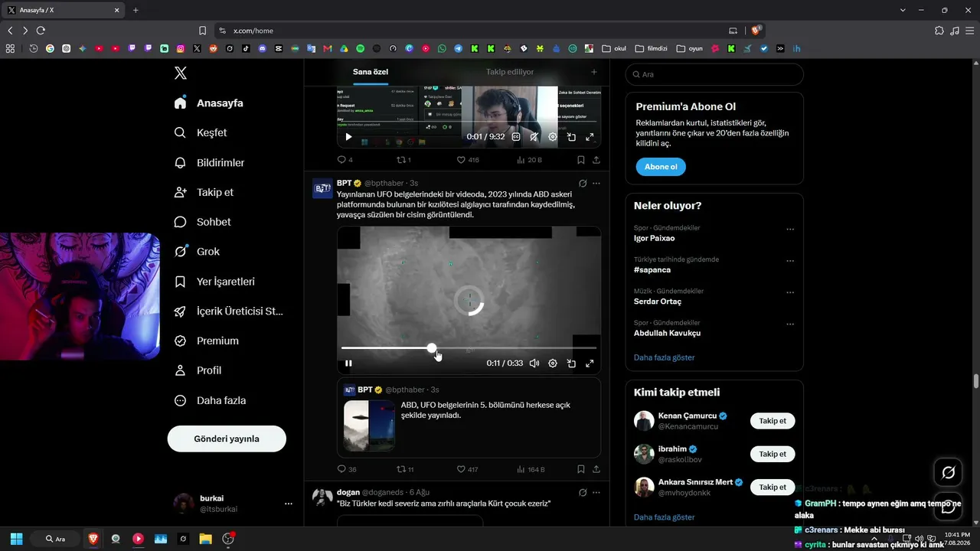Ask Grok about dogan's post
The height and width of the screenshot is (551, 980).
(x=583, y=493)
